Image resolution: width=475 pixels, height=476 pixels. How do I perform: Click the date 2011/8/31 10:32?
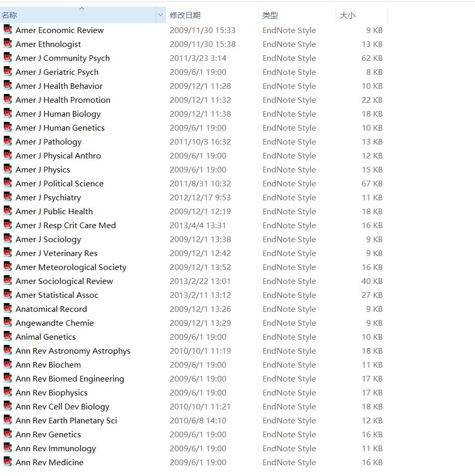coord(200,183)
